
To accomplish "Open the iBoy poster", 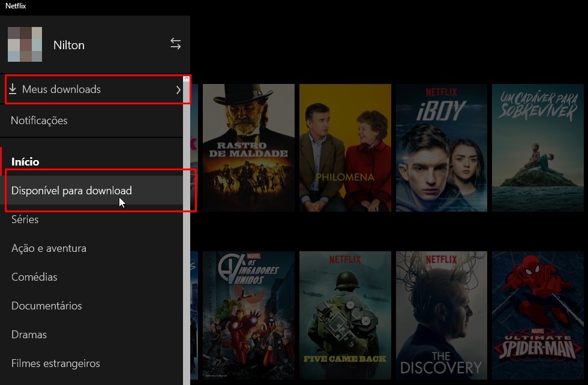I will 442,148.
